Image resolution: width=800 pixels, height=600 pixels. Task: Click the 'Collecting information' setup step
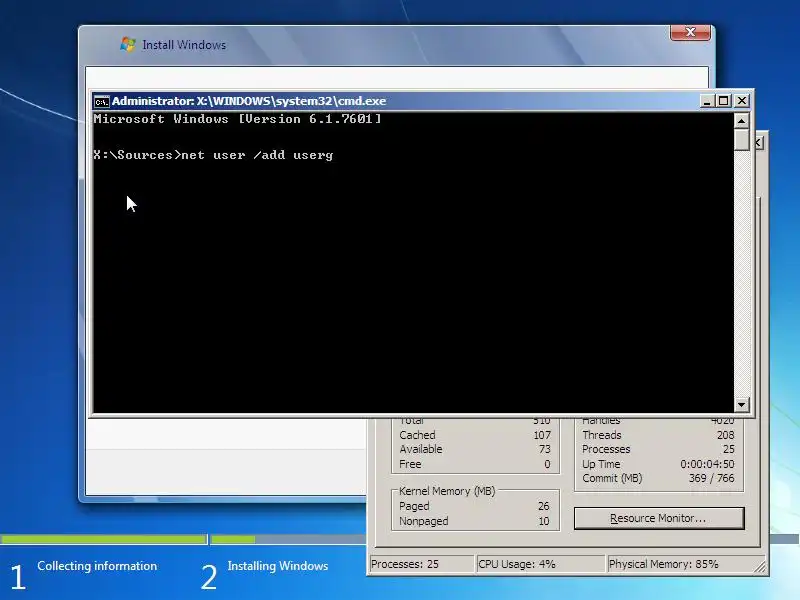pyautogui.click(x=97, y=566)
